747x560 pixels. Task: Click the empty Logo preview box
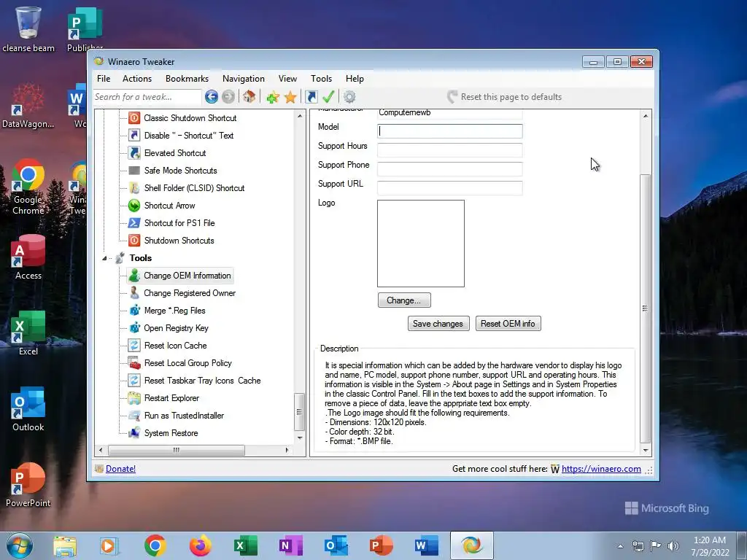421,244
